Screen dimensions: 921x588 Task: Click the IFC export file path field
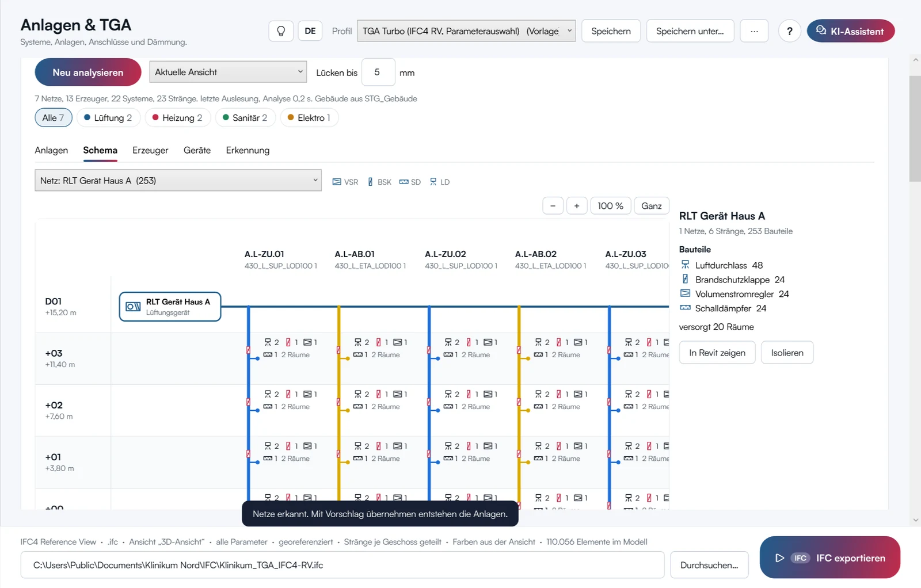(342, 565)
